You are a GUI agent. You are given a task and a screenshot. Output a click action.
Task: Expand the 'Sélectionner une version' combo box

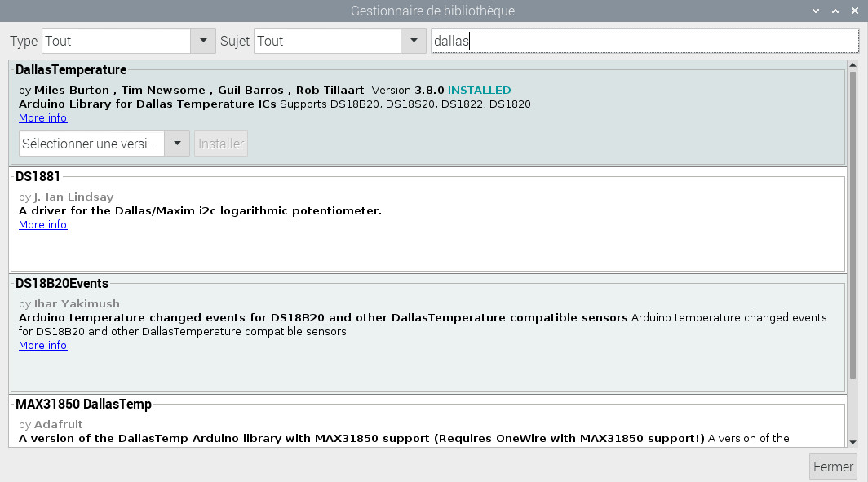coord(177,144)
